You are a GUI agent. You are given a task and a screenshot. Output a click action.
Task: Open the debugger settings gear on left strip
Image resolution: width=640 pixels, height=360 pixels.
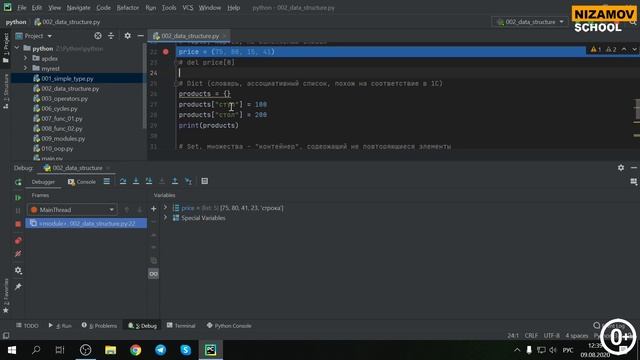click(x=18, y=270)
